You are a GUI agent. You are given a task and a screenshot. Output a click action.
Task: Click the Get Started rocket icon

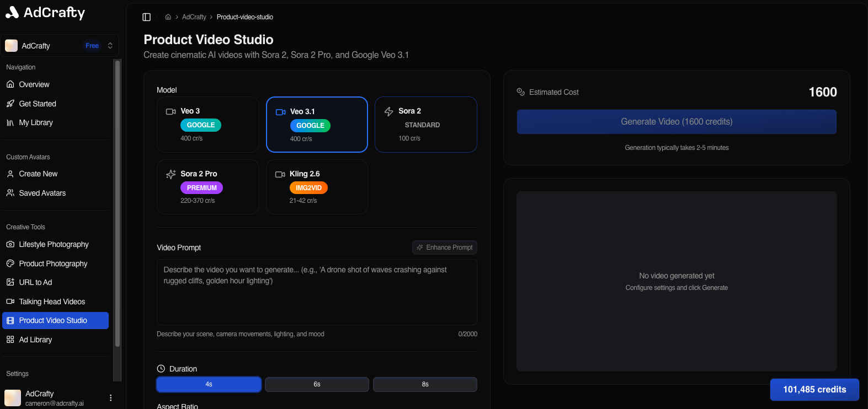tap(10, 104)
